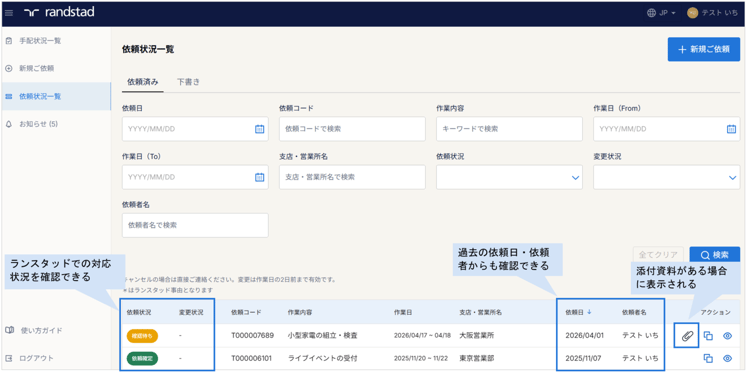The image size is (748, 375).
Task: Open the calendar icon in 作業日（To）field
Action: pos(259,177)
